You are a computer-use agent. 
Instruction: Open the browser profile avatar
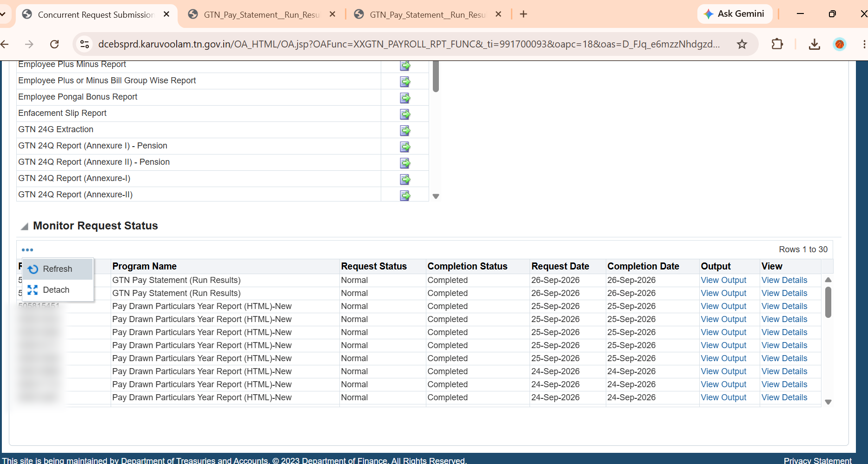click(840, 44)
